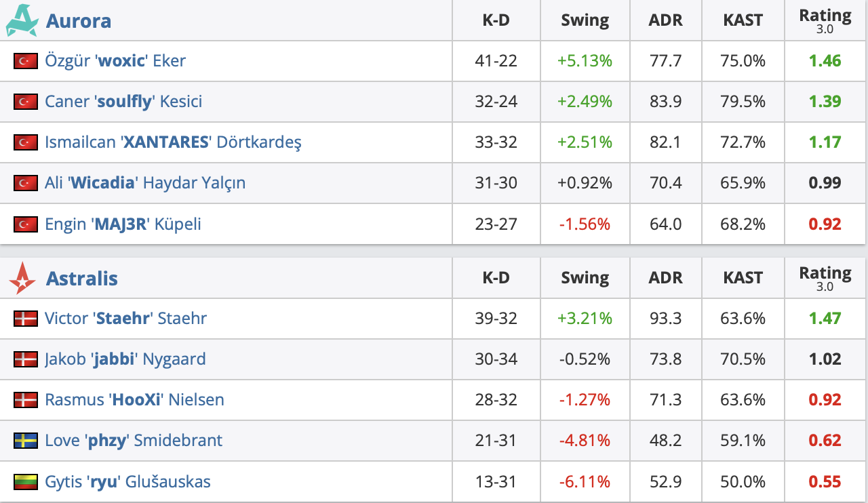
Task: Open Victor 'Staehr' Staehr's player profile
Action: [x=125, y=319]
